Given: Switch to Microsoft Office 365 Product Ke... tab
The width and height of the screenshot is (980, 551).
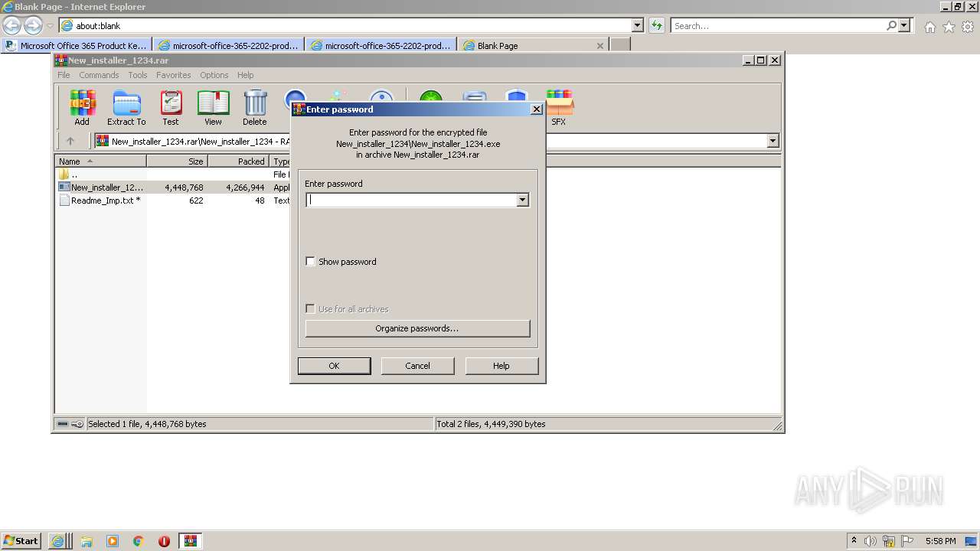Looking at the screenshot, I should 77,45.
